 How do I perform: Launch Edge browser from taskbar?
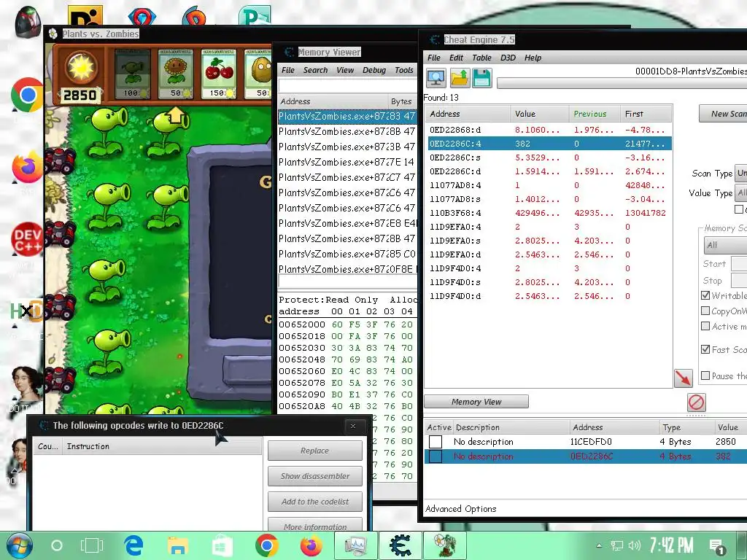tap(134, 545)
